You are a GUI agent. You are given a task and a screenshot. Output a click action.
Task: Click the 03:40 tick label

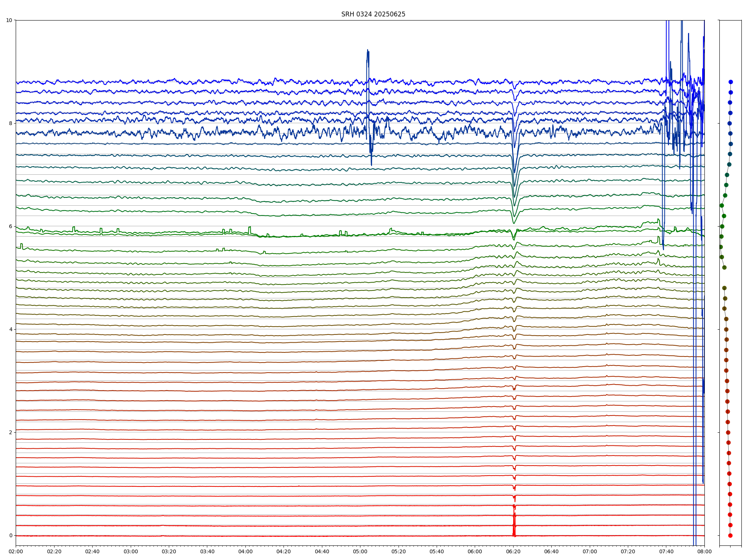(x=207, y=551)
